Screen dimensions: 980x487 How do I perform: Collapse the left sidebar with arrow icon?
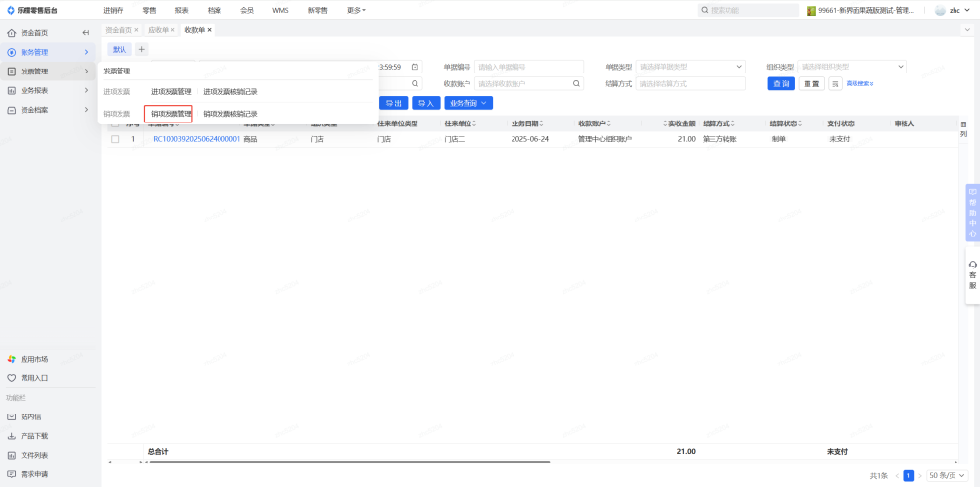pos(86,32)
